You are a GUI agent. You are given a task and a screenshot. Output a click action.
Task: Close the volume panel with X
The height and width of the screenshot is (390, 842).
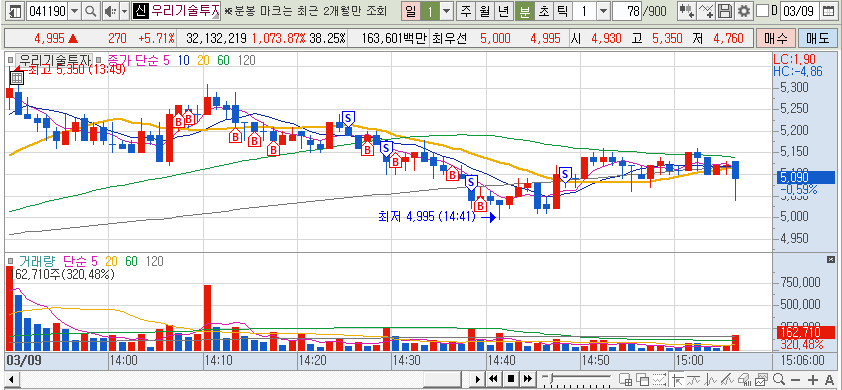point(831,260)
